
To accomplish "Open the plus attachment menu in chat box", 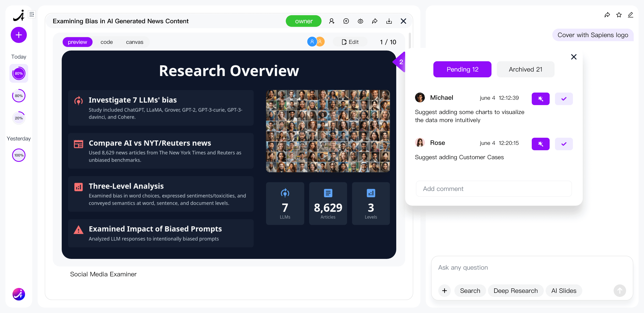I will [444, 290].
